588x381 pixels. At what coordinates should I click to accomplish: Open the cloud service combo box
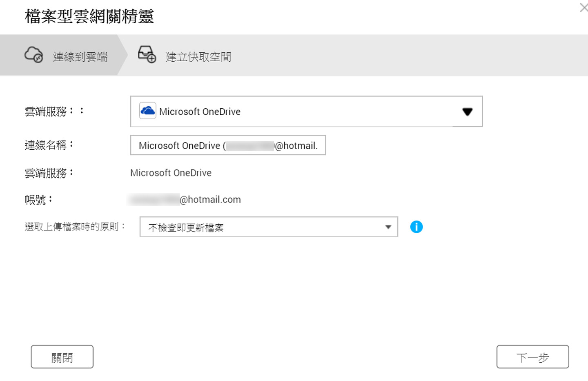pos(306,111)
